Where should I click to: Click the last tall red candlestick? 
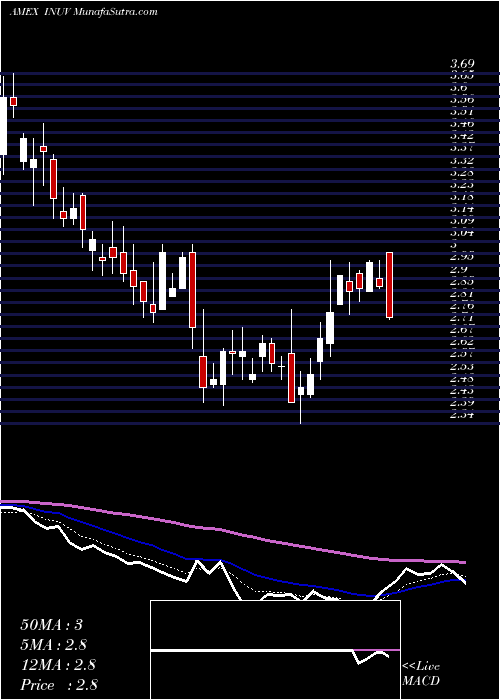[390, 285]
